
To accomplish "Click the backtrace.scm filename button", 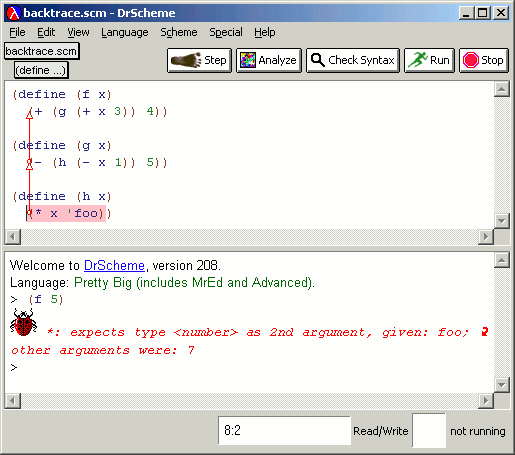I will point(42,51).
